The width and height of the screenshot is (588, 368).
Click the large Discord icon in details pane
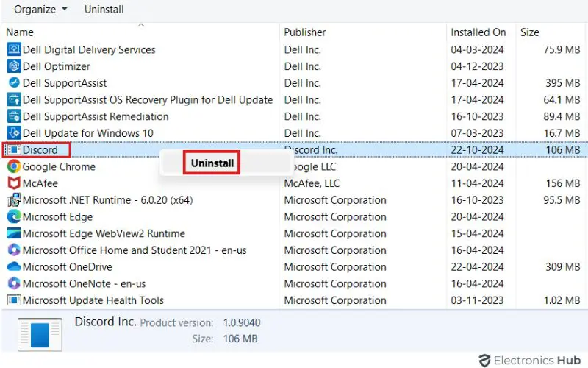point(40,335)
